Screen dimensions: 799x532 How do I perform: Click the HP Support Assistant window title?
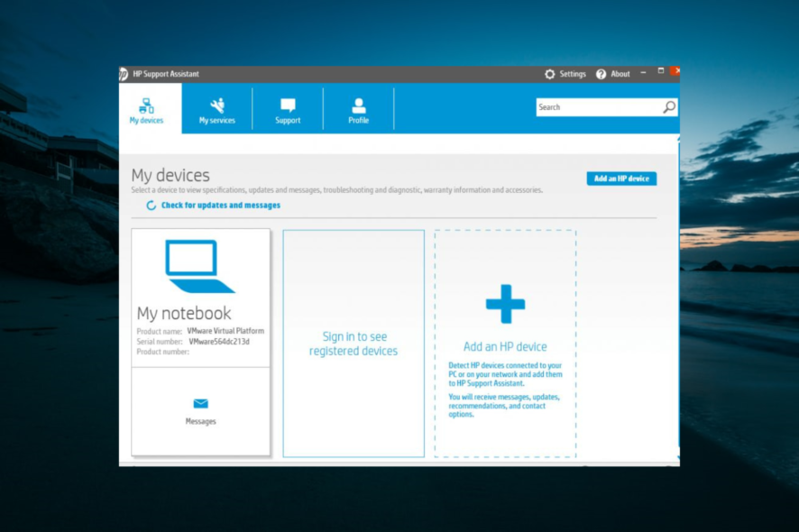[166, 74]
